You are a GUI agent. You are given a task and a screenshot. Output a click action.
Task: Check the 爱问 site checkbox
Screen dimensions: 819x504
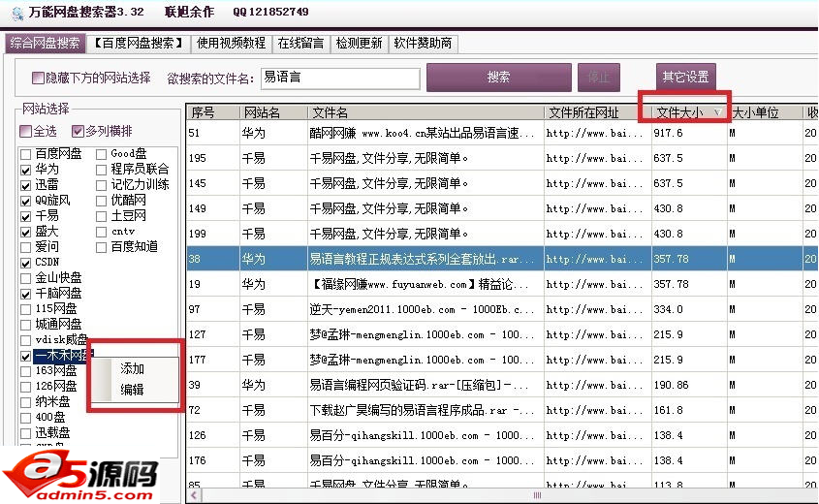(x=25, y=247)
